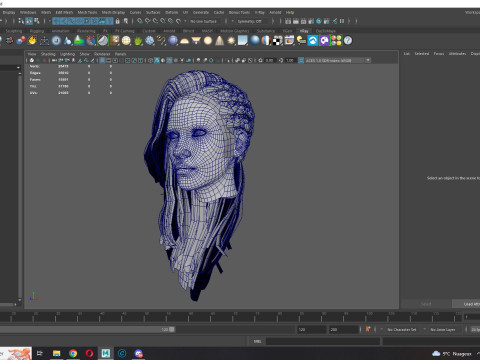
Task: Click the green-outlined grey sphere shelf icon
Action: 103,40
